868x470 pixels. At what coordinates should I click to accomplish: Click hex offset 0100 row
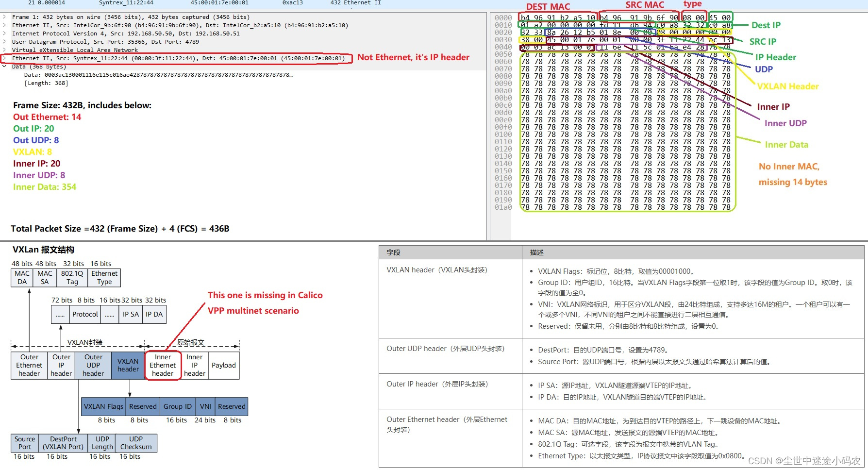click(x=503, y=134)
